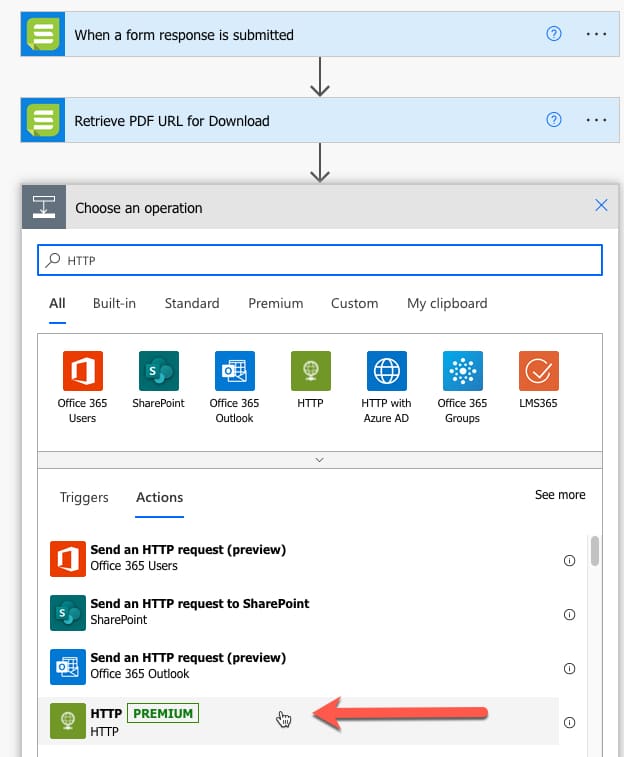
Task: Open the ellipsis menu on Retrieve PDF URL step
Action: pos(596,120)
